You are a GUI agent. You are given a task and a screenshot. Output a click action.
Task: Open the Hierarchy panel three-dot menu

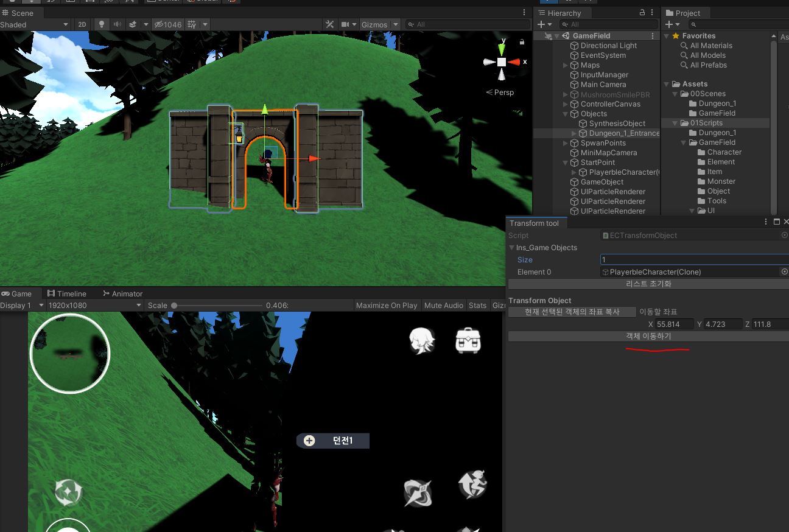pyautogui.click(x=653, y=13)
